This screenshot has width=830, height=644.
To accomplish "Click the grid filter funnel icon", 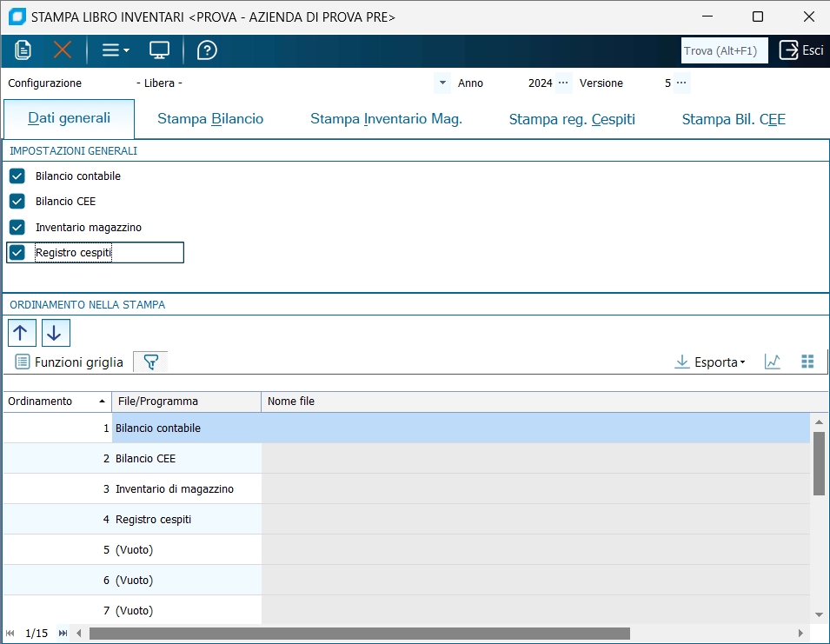I will [151, 362].
